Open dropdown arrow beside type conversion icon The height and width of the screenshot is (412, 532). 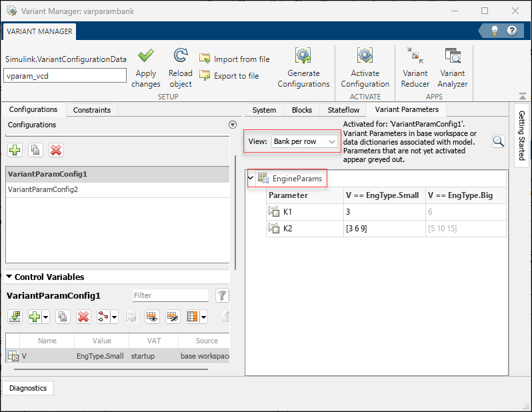115,317
